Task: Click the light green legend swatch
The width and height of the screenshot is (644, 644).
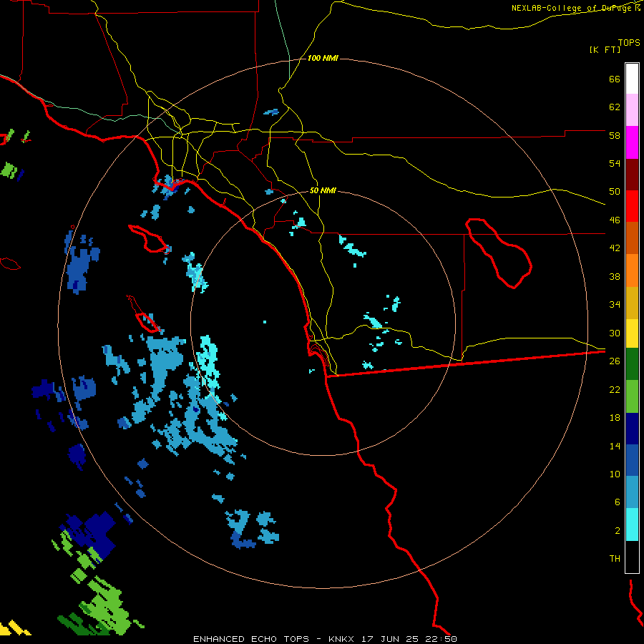Action: (632, 396)
